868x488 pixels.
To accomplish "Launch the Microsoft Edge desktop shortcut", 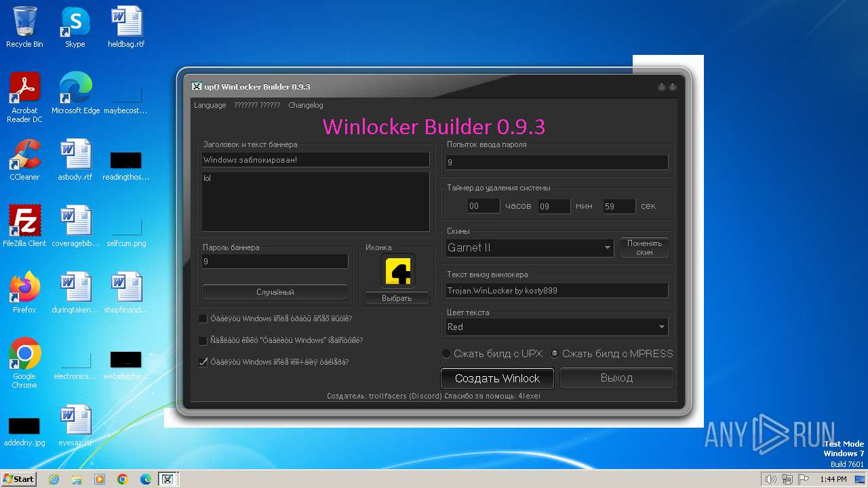I will (x=75, y=94).
